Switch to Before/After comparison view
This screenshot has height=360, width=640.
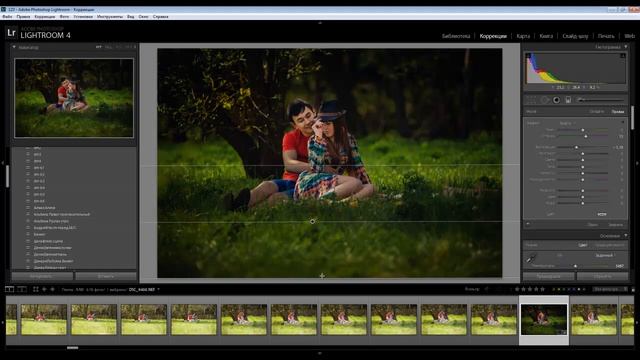point(22,289)
